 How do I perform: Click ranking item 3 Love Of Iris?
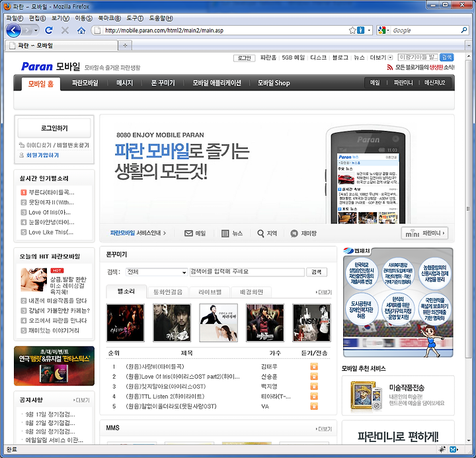[50, 212]
